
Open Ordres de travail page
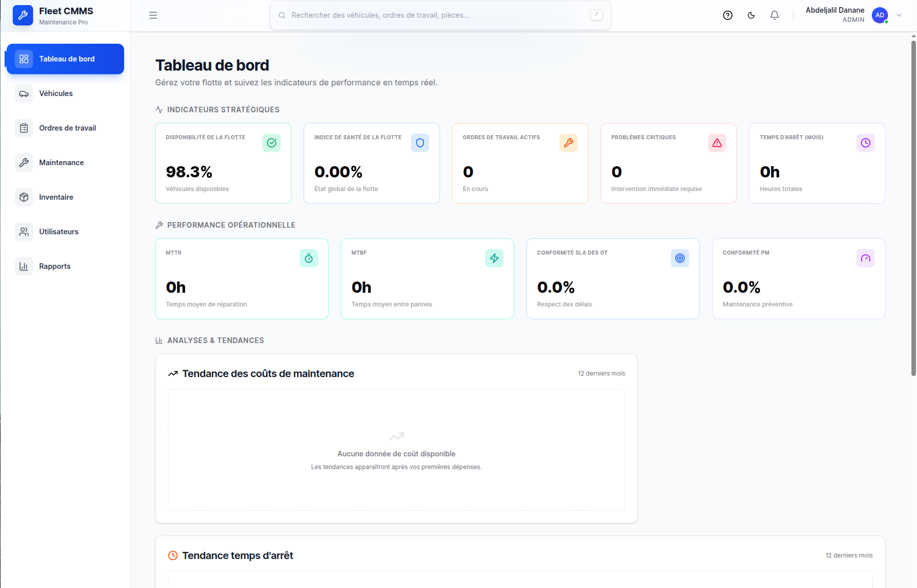(65, 128)
